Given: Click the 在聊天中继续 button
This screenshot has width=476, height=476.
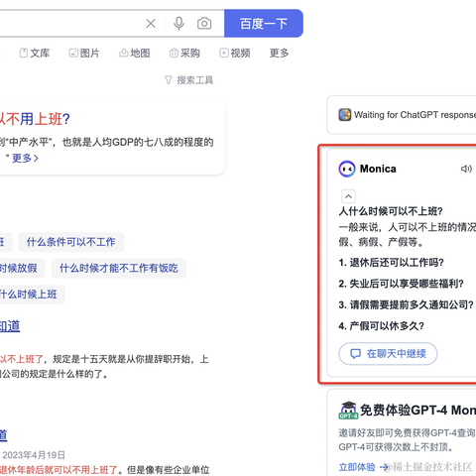Looking at the screenshot, I should [388, 354].
